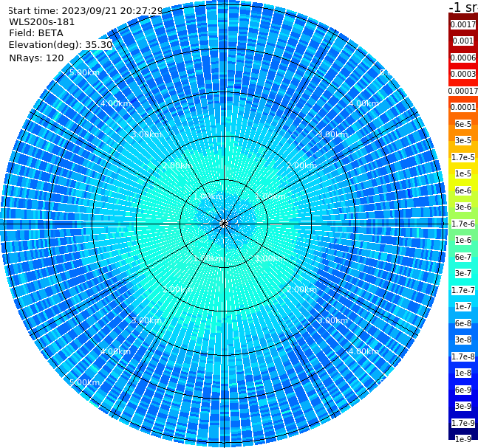
Task: Pick the 4.00km ring label in southeast quadrant
Action: coord(363,351)
